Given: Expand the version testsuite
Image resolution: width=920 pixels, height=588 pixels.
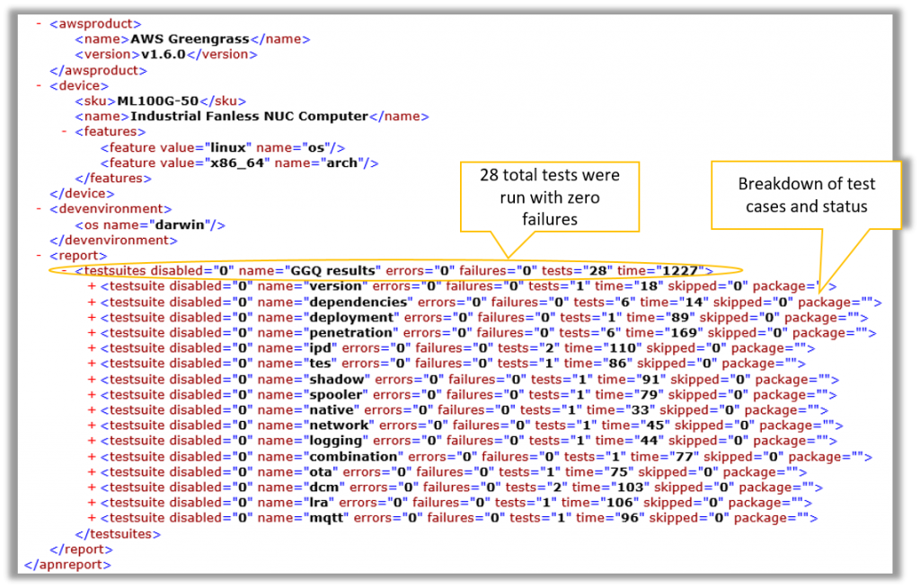Looking at the screenshot, I should (92, 286).
